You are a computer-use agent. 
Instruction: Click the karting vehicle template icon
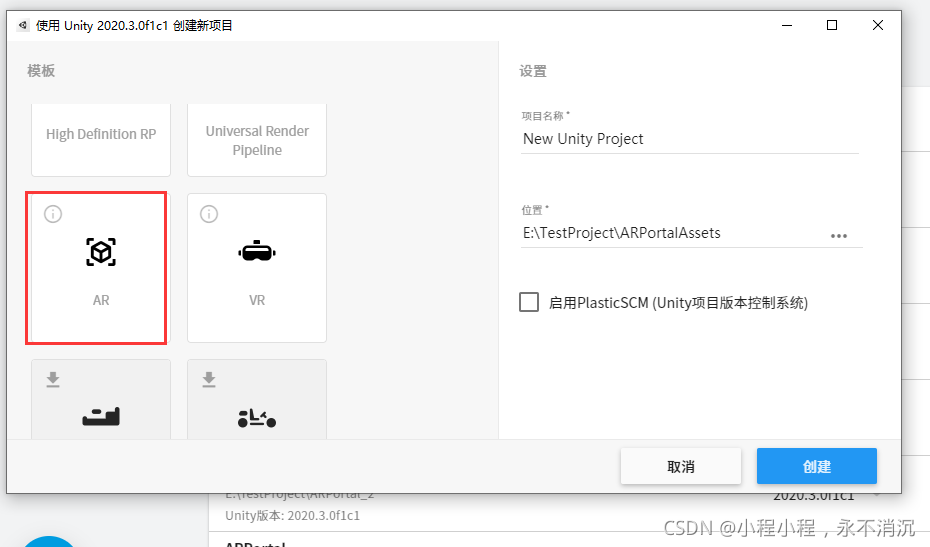257,418
